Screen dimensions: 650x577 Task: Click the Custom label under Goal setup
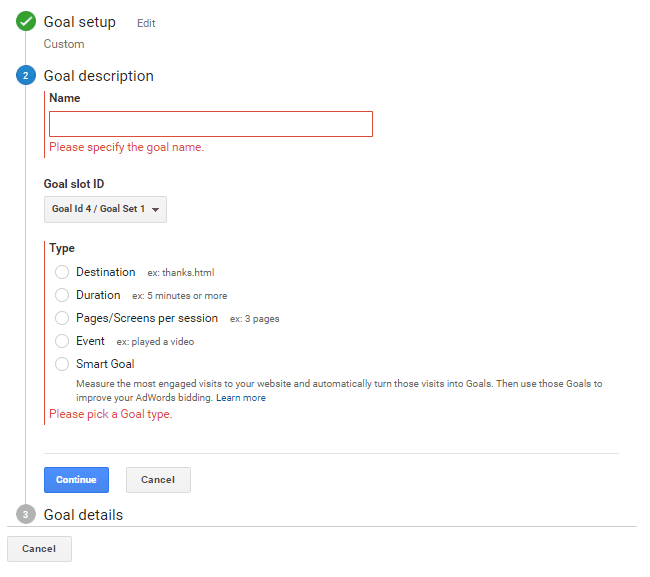click(64, 44)
